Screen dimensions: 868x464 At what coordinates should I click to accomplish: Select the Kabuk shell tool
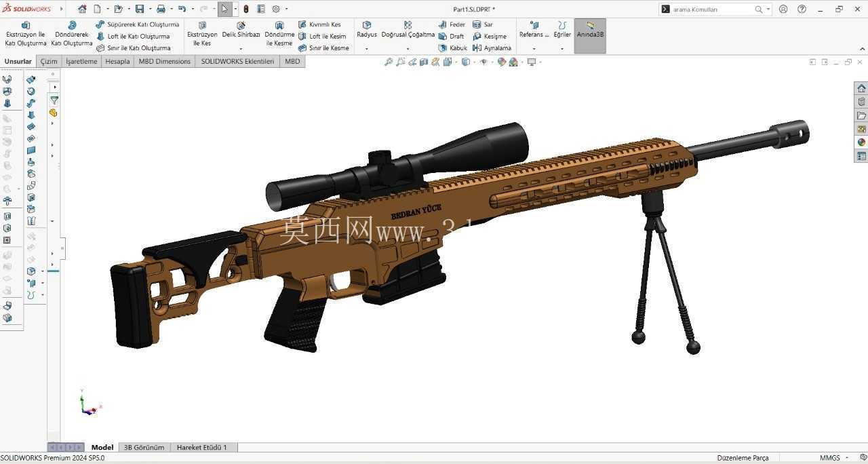coord(453,48)
